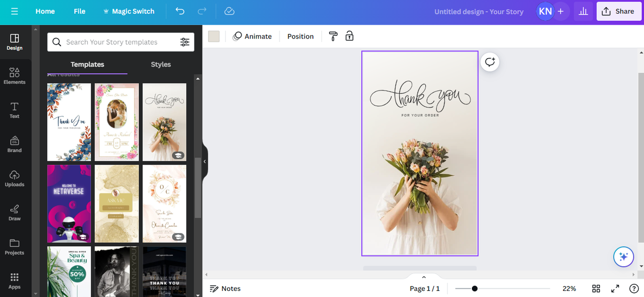Switch to the Templates tab

[x=87, y=64]
